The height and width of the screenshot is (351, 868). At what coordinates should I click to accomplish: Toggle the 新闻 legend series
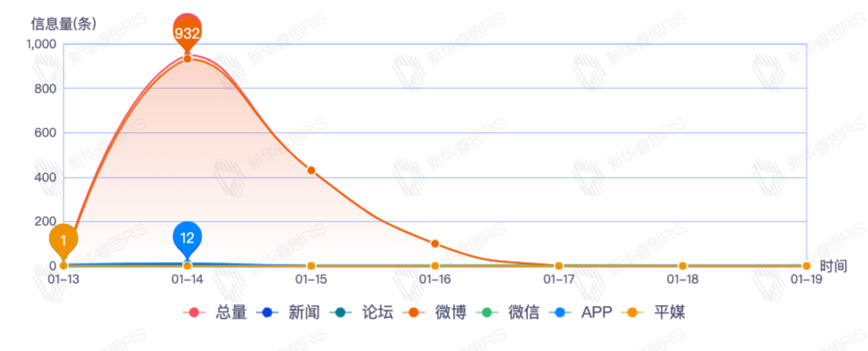tap(289, 313)
